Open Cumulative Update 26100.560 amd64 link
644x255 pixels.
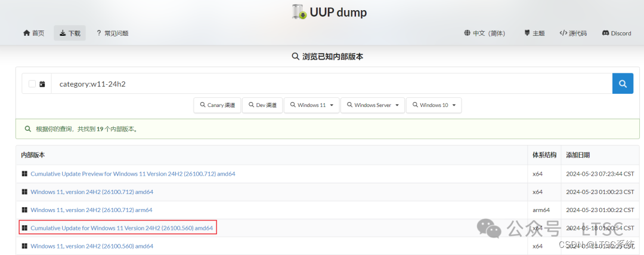(122, 228)
